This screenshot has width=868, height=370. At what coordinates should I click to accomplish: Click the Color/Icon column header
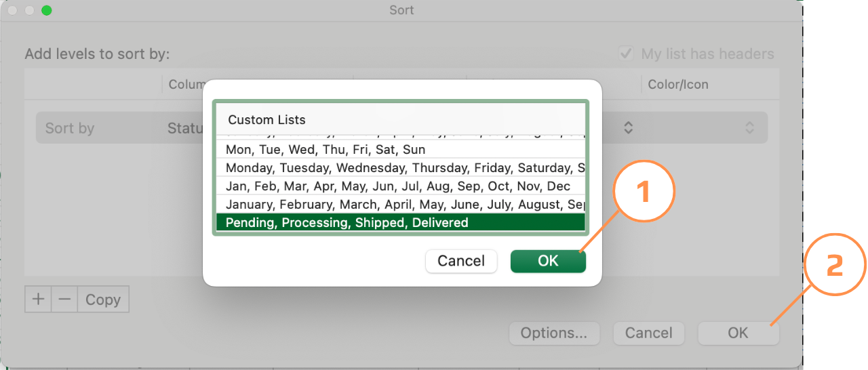tap(677, 85)
